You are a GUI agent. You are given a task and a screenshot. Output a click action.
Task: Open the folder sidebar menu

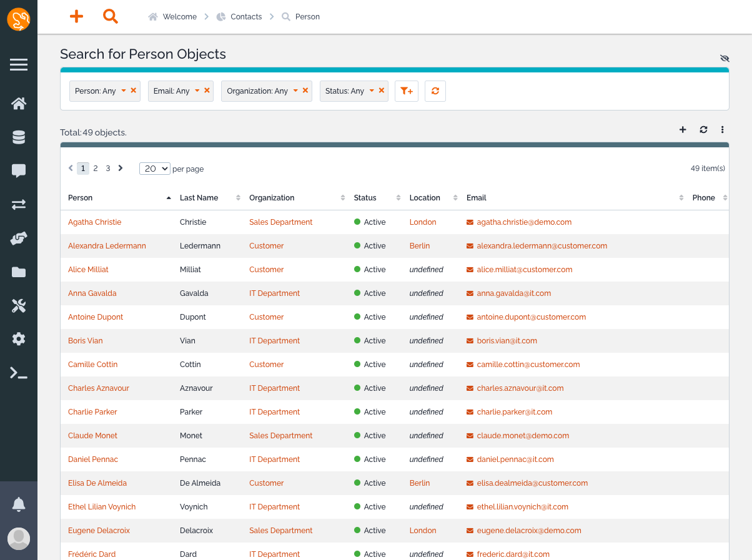(19, 272)
